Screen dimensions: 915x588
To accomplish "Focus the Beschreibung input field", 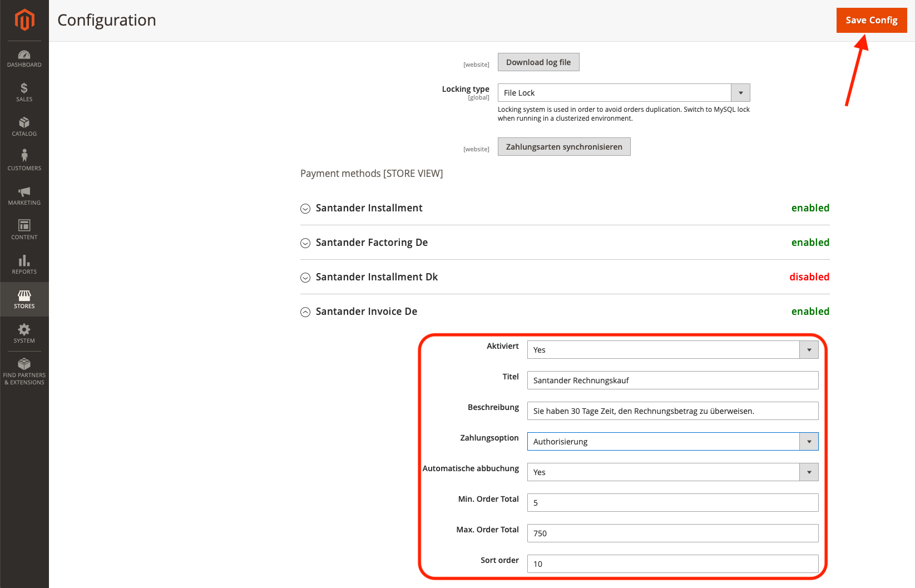I will (x=672, y=411).
